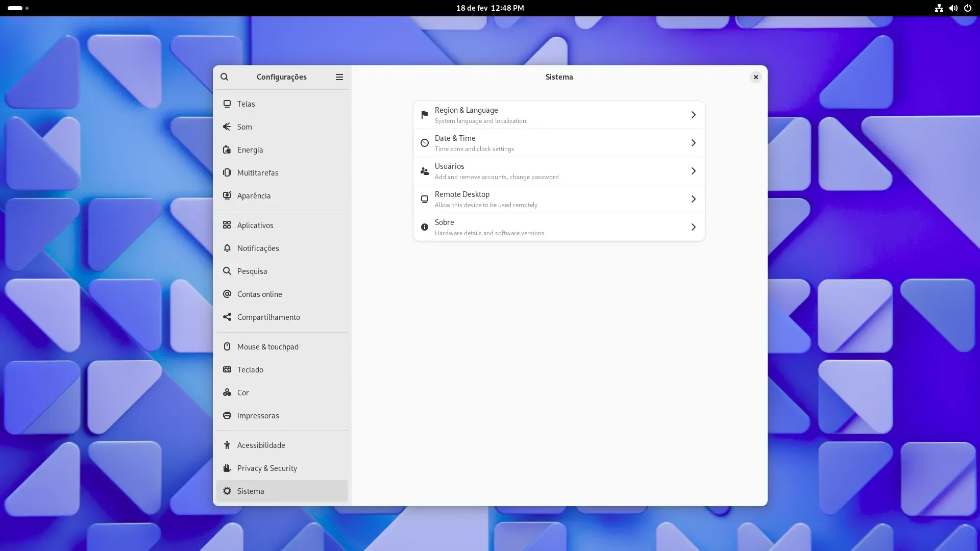
Task: Select Impressoras label
Action: click(258, 416)
